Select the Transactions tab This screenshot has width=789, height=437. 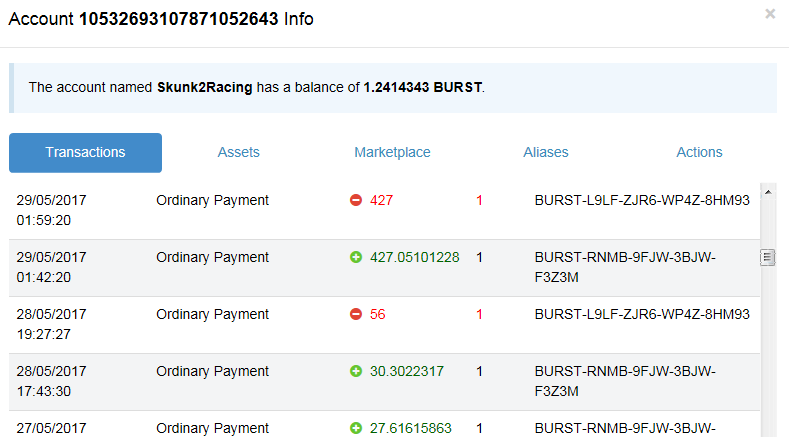pos(86,153)
